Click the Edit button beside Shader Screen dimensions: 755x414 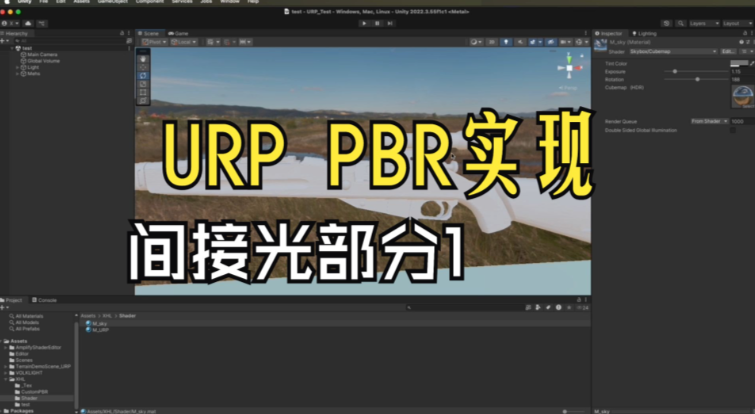point(728,51)
